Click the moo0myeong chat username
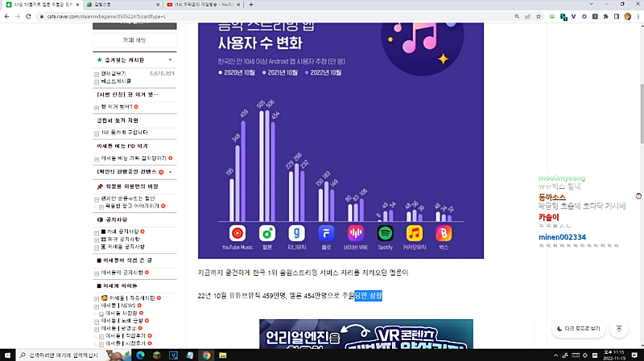The image size is (644, 361). (561, 178)
